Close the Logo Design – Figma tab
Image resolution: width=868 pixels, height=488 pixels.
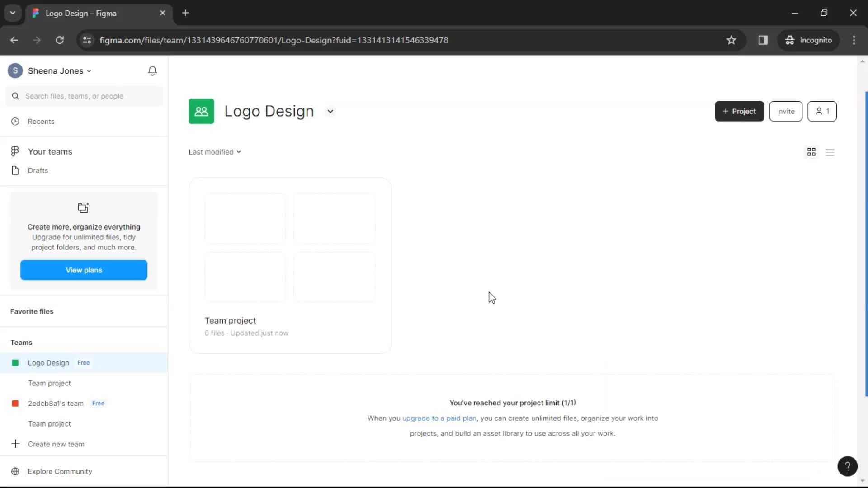(163, 13)
